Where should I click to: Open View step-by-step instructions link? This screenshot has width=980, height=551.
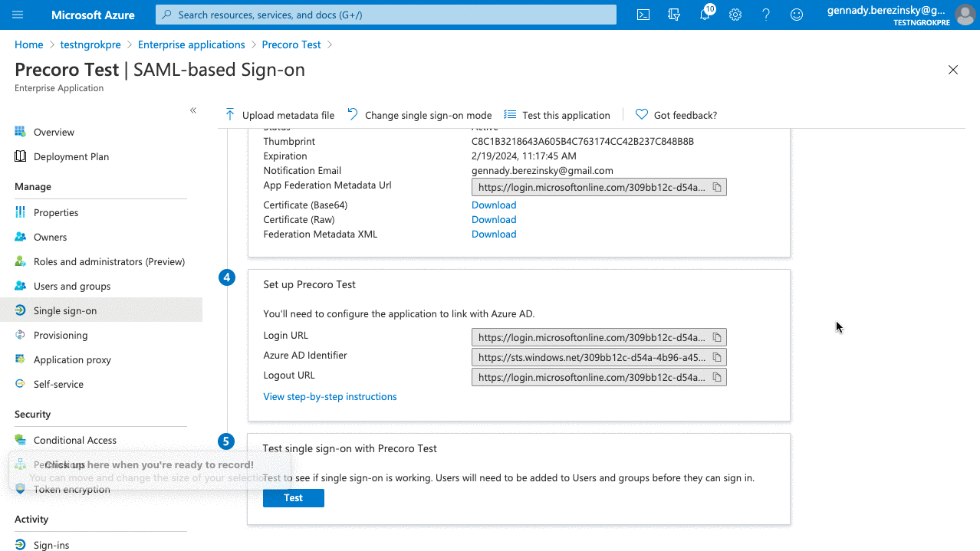coord(330,396)
